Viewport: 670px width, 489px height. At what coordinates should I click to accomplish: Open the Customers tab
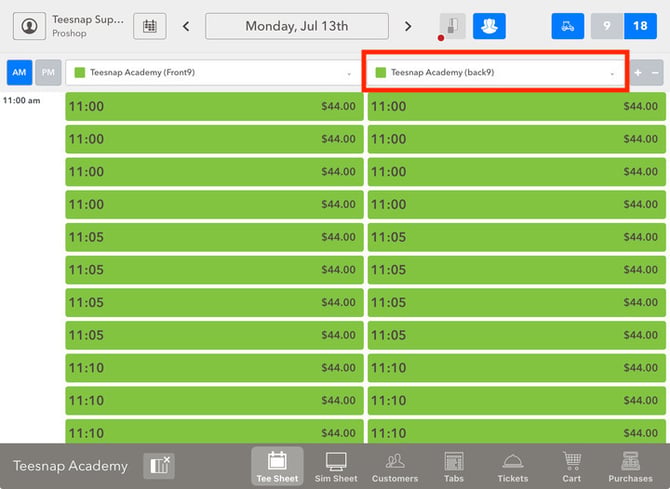(x=395, y=466)
